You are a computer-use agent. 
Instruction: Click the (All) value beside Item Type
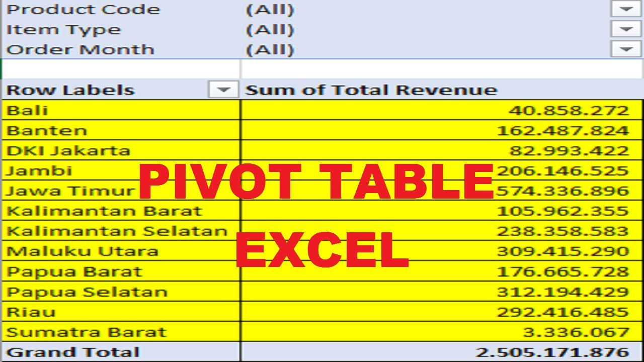(270, 30)
